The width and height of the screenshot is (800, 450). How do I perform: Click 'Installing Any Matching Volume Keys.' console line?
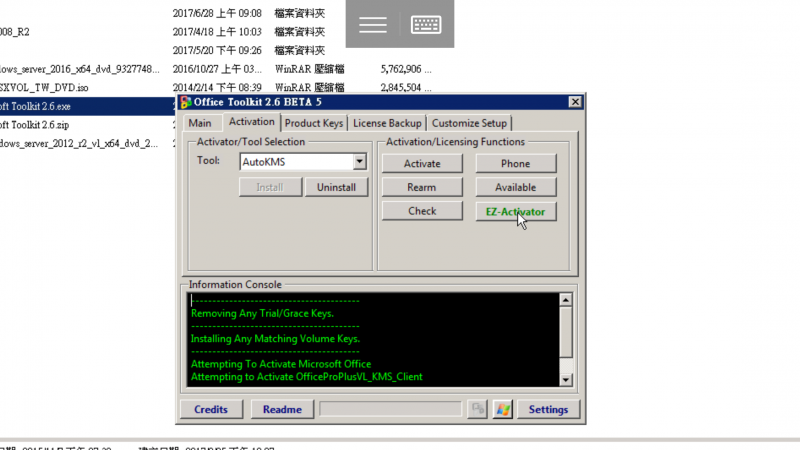[275, 338]
